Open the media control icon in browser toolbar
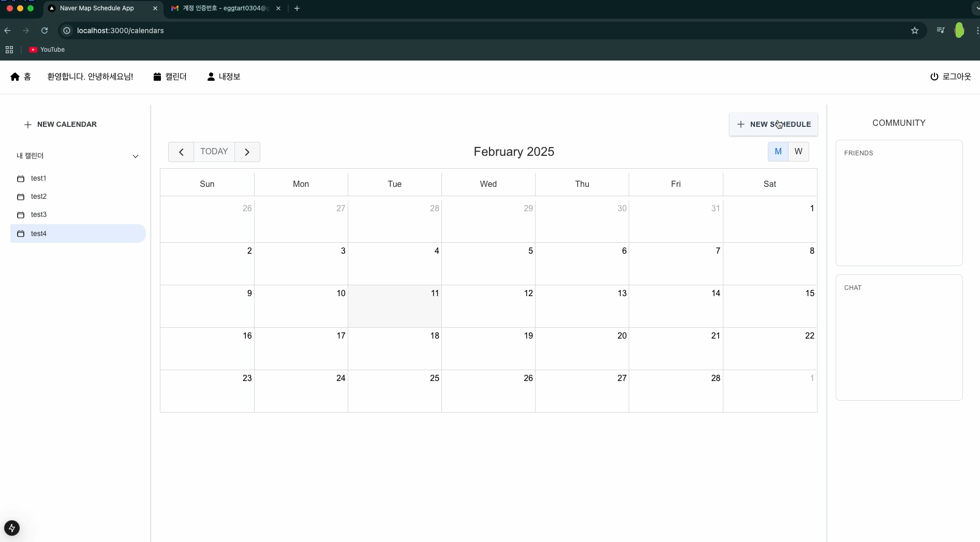Screen dimensions: 980x542 tap(941, 31)
